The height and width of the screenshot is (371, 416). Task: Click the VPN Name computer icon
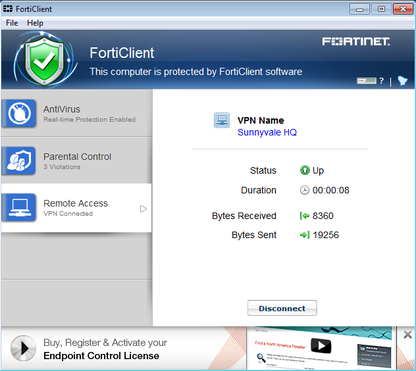[x=222, y=120]
